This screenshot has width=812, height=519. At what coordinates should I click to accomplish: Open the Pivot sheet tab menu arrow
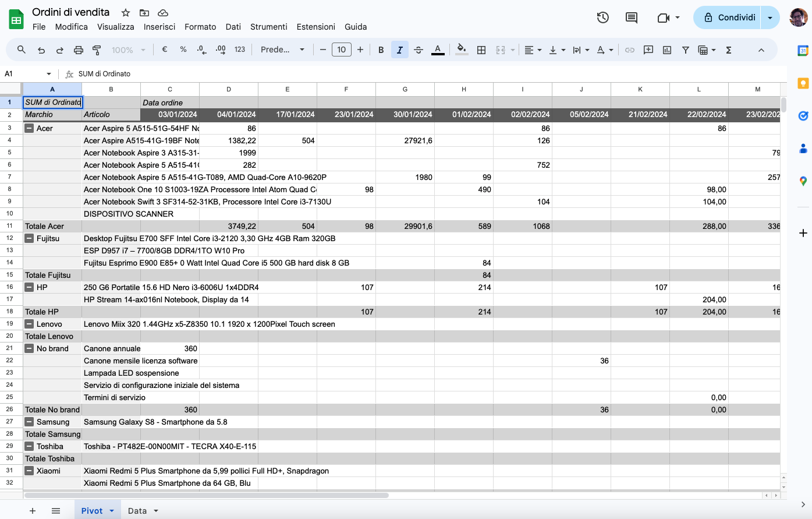click(112, 511)
